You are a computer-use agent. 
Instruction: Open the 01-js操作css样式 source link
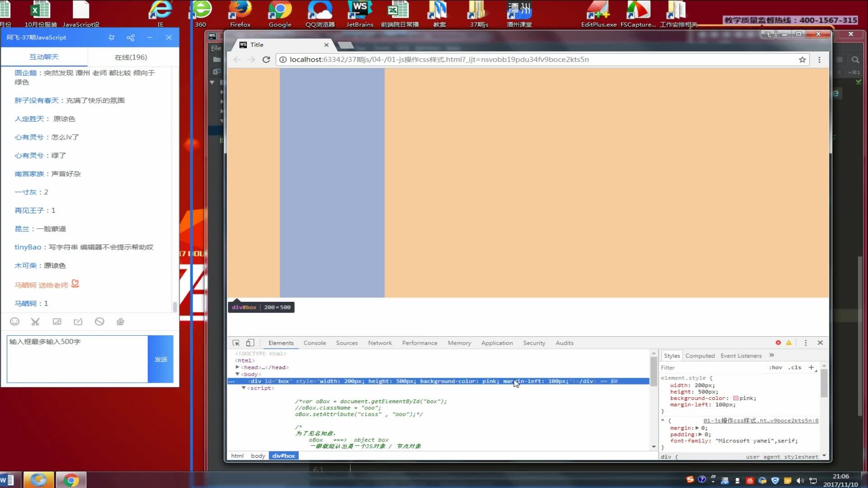(x=760, y=421)
